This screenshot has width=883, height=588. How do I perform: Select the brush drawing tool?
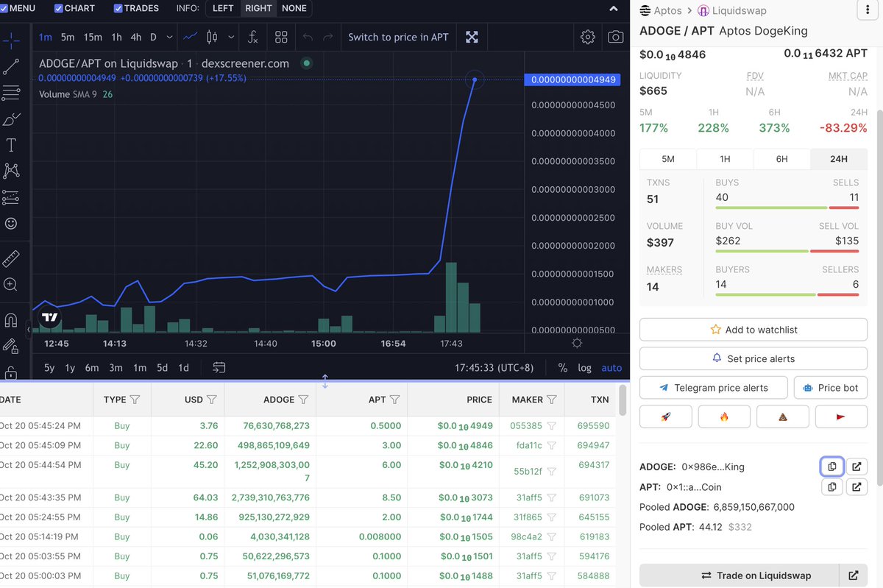pyautogui.click(x=11, y=119)
